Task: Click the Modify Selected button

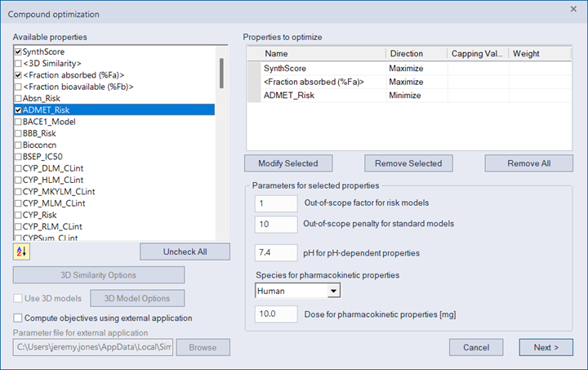Action: pos(288,163)
